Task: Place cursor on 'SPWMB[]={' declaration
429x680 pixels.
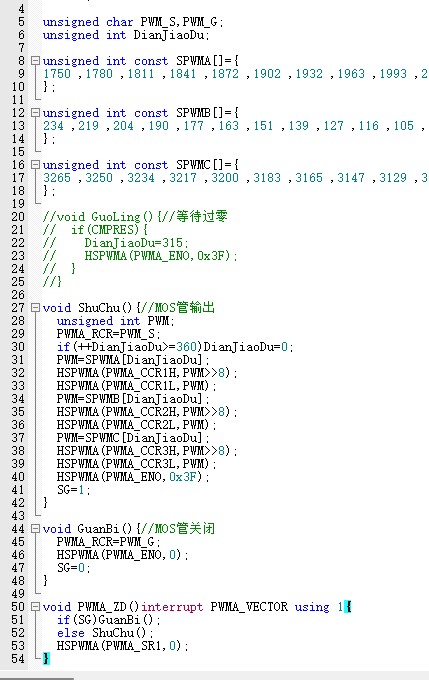Action: (x=207, y=113)
